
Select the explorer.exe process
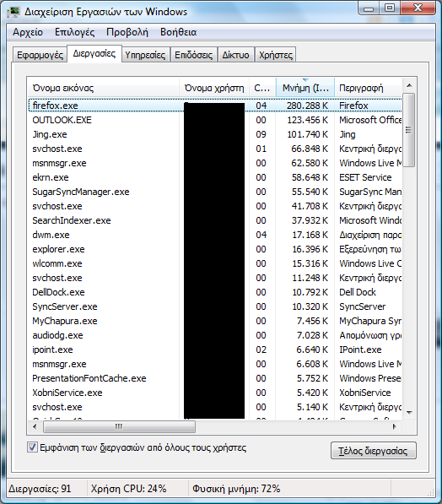coord(214,249)
